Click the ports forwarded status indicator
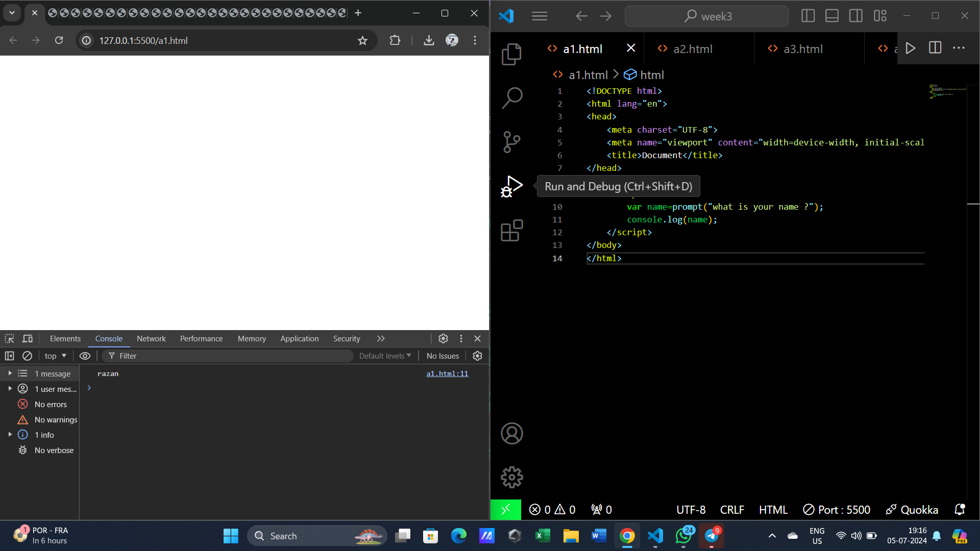This screenshot has height=551, width=980. (601, 510)
